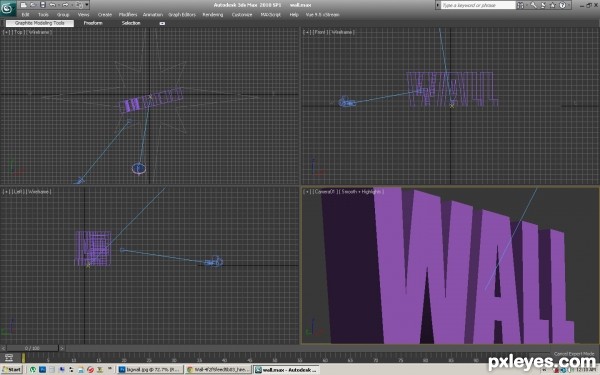Click the Wireframe shading label in Top viewport

(39, 32)
